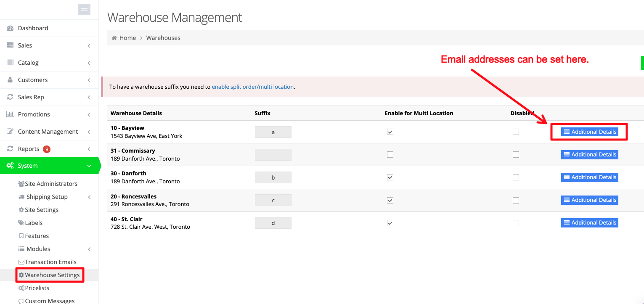Check Disabled box for St. Clair warehouse
644x304 pixels.
pos(516,223)
